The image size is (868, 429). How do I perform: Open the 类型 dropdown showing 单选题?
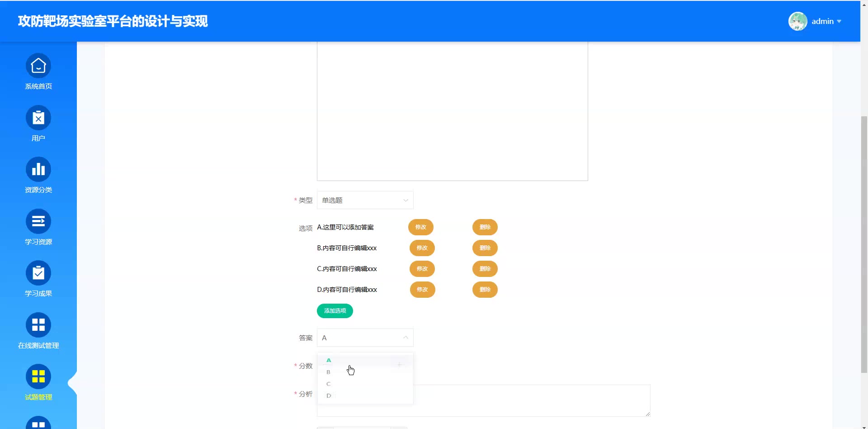[x=365, y=200]
